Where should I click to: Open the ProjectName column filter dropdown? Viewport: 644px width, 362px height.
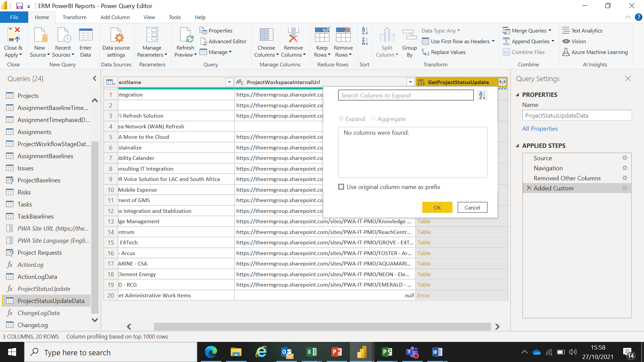tap(229, 82)
